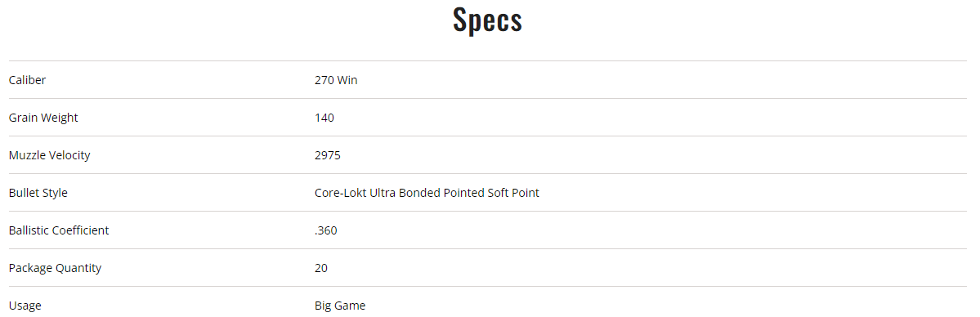
Task: Click the word Quantity in the label
Action: [78, 268]
